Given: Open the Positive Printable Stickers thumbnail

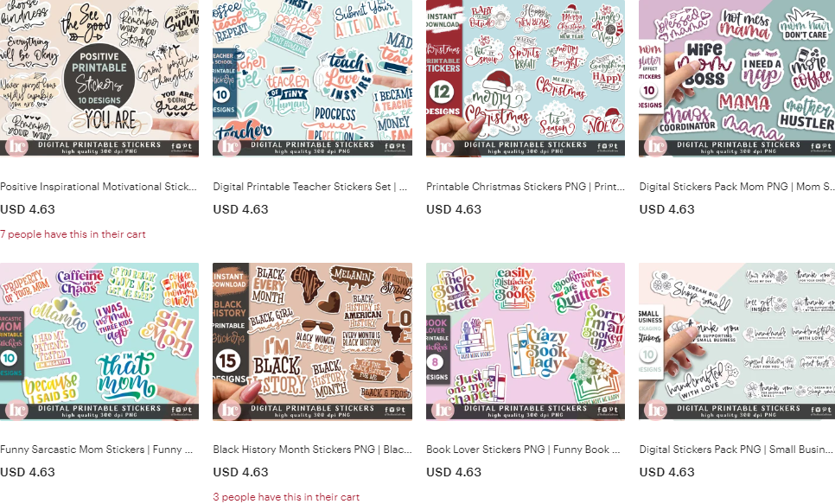Looking at the screenshot, I should coord(99,79).
